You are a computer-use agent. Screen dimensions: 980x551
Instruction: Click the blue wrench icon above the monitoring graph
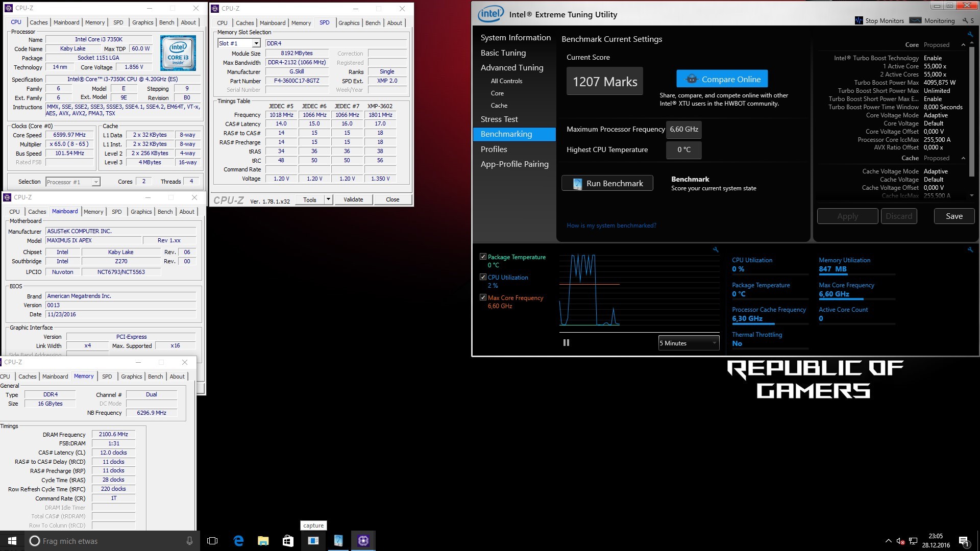click(x=716, y=249)
